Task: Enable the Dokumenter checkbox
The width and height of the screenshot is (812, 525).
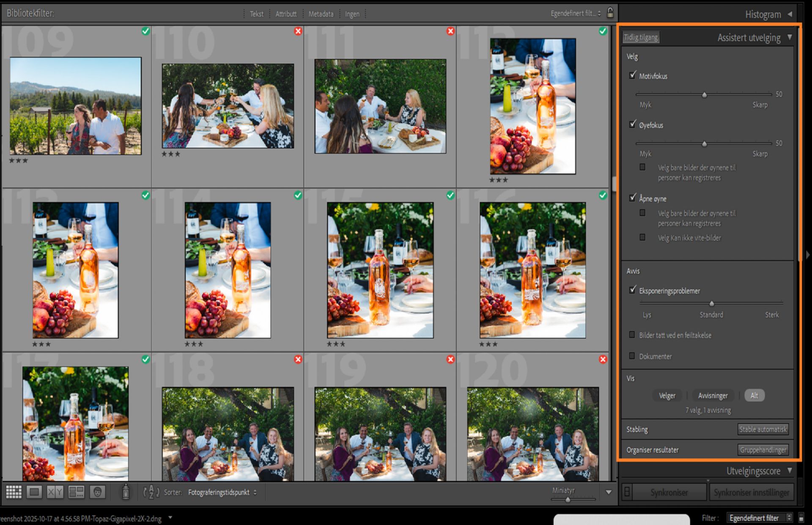Action: click(x=632, y=356)
